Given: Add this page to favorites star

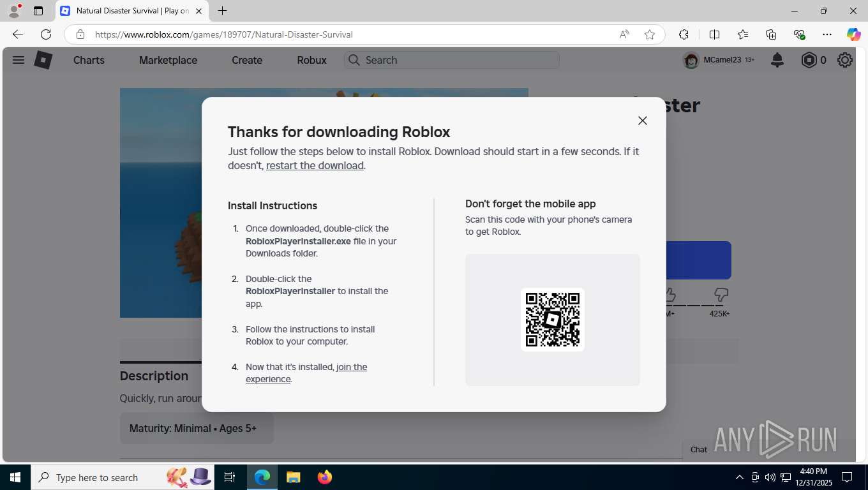Looking at the screenshot, I should coord(650,34).
